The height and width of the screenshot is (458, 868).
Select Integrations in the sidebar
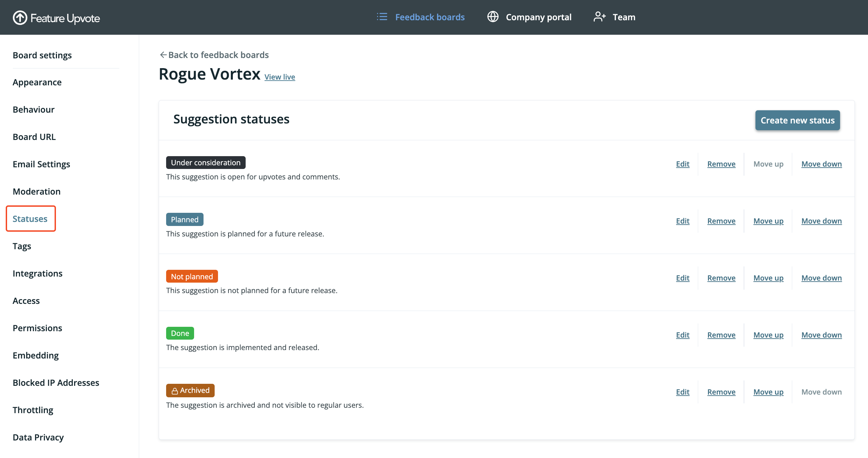(37, 274)
